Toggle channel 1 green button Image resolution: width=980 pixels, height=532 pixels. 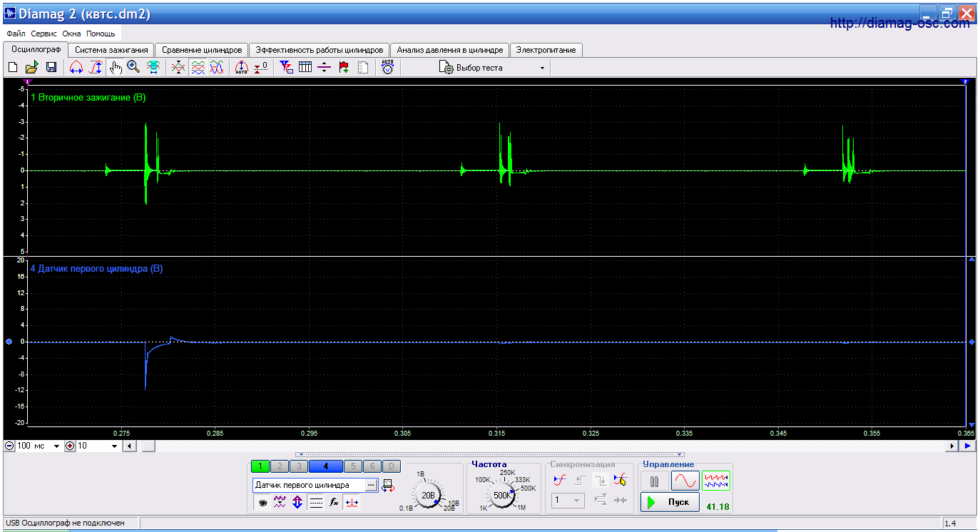[x=260, y=466]
